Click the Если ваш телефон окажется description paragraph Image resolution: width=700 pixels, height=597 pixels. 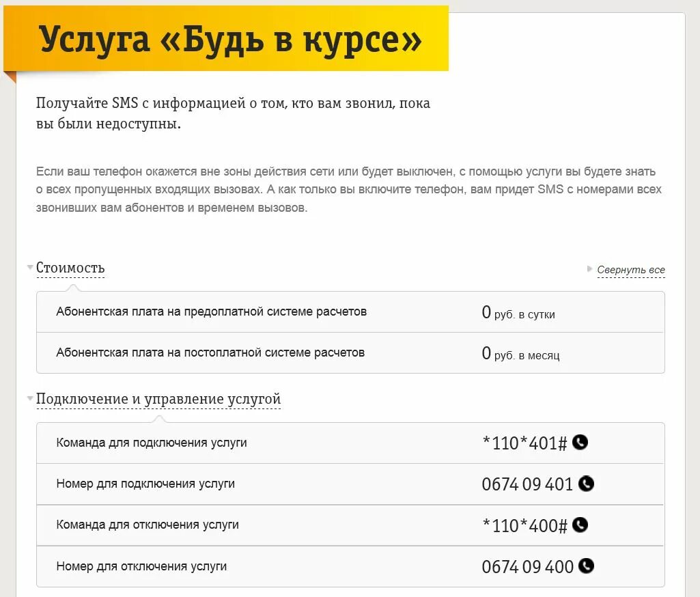pos(349,189)
